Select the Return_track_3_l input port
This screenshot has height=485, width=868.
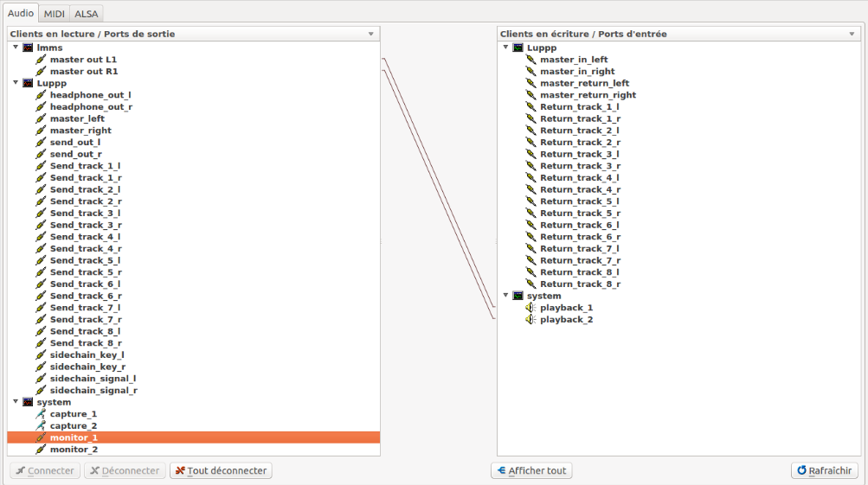tap(580, 154)
